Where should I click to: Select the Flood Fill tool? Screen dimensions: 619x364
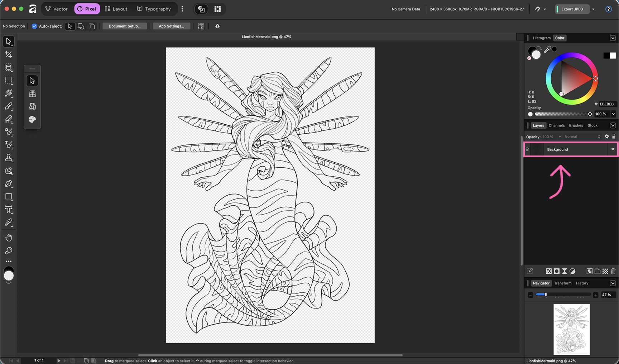pos(9,93)
